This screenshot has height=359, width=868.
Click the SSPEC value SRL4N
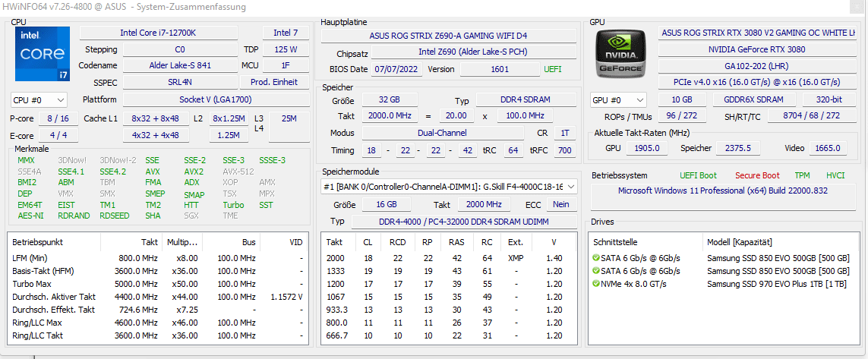(180, 82)
